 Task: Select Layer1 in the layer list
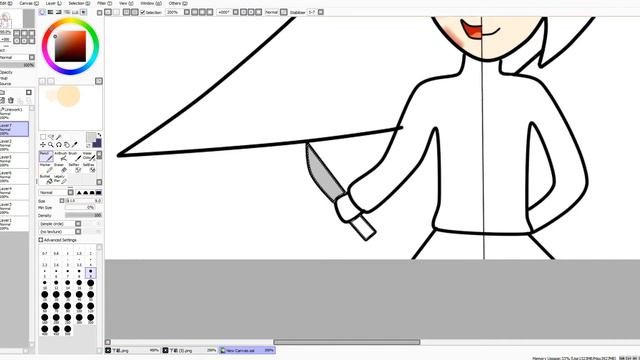pyautogui.click(x=14, y=224)
